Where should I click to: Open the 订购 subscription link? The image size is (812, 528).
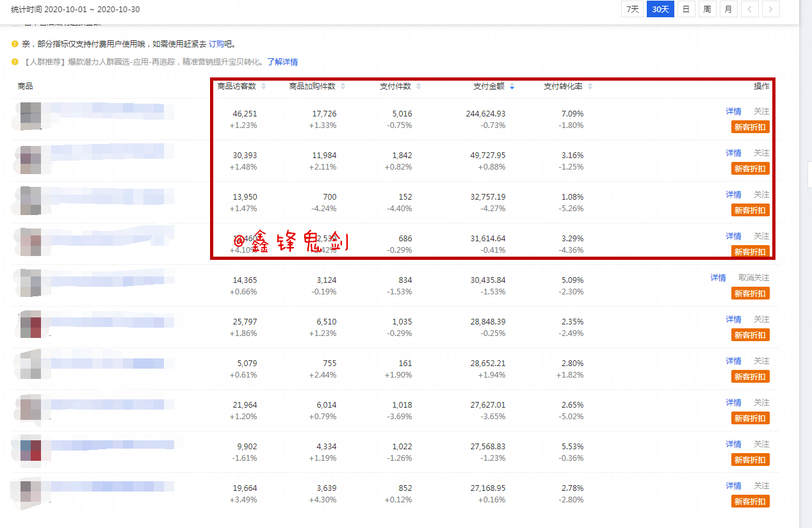pyautogui.click(x=216, y=44)
